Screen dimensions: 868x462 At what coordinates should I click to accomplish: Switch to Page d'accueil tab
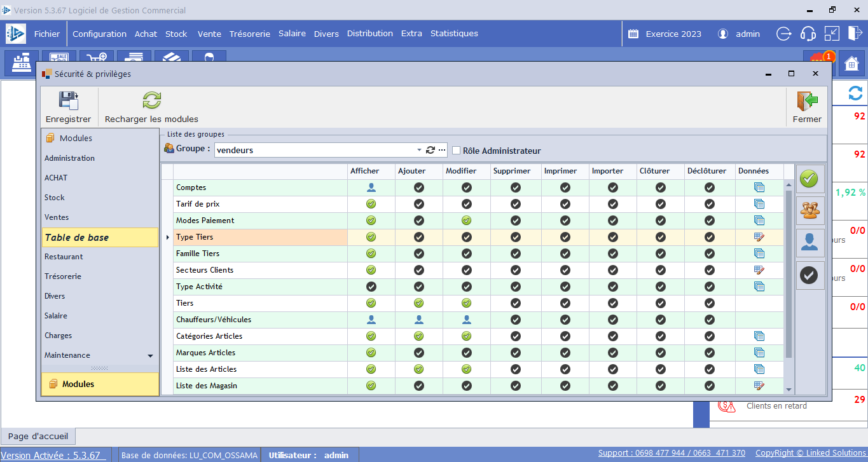tap(38, 436)
